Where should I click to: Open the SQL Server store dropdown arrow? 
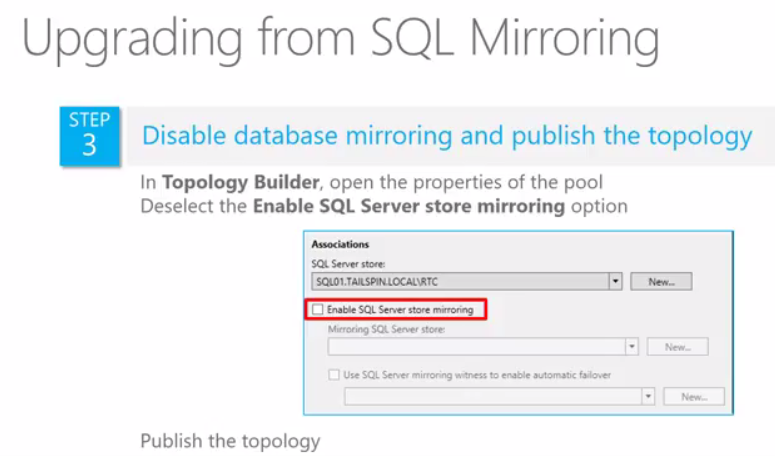(616, 282)
